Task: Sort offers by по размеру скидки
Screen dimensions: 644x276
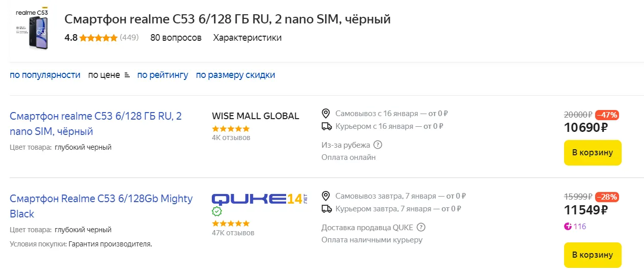Action: pyautogui.click(x=235, y=75)
